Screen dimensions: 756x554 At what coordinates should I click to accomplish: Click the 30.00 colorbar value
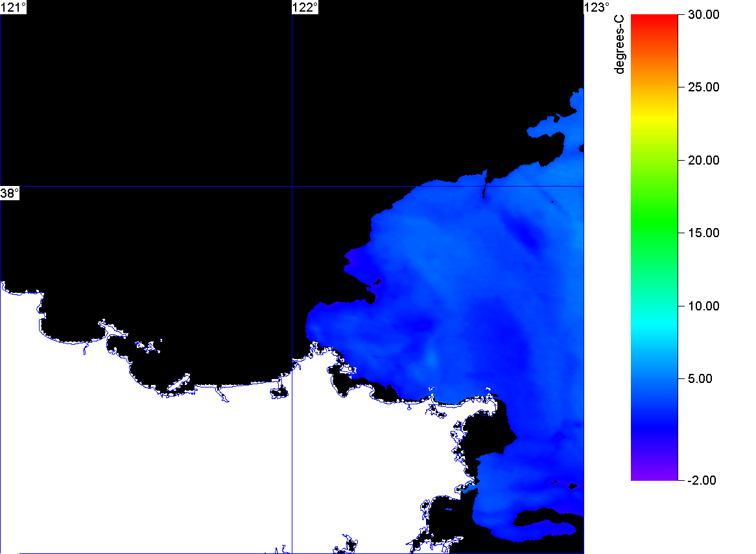(x=703, y=14)
